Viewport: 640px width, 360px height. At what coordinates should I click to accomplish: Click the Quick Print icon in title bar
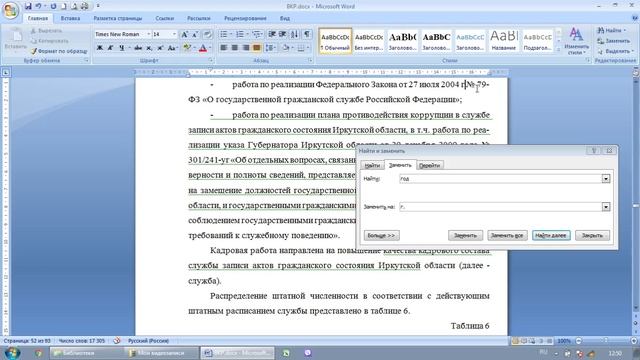(84, 6)
